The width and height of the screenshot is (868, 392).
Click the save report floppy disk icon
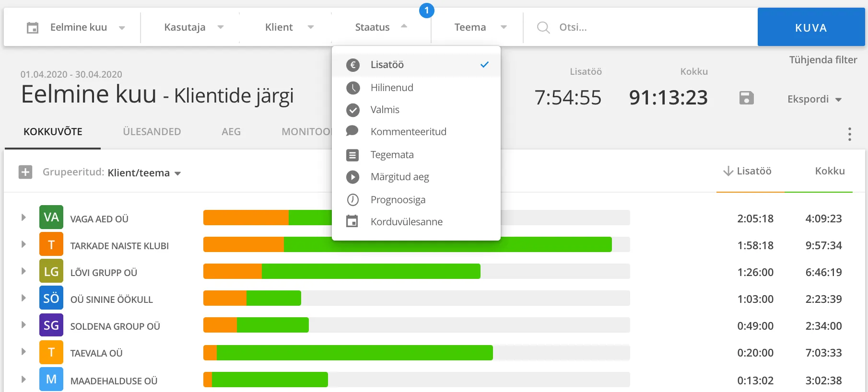[x=746, y=98]
